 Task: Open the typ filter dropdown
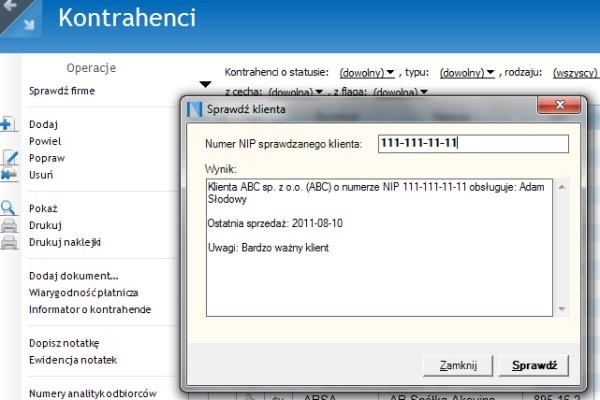[x=468, y=73]
